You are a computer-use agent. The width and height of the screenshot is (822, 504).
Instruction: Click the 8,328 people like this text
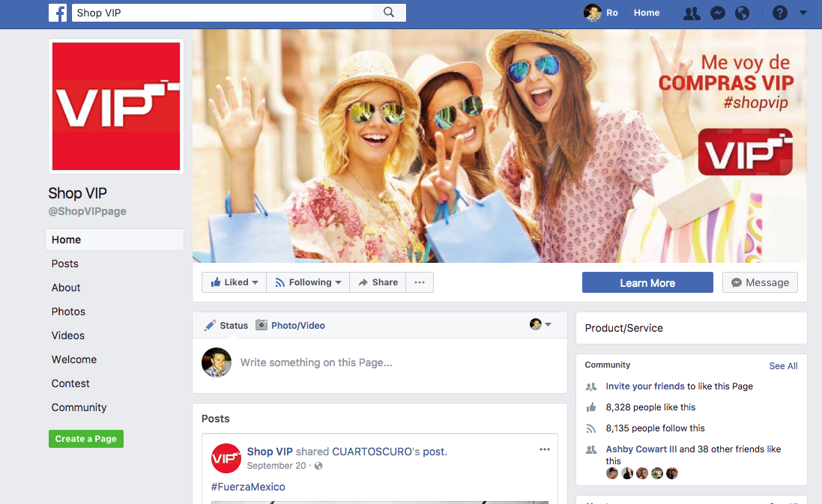point(650,407)
